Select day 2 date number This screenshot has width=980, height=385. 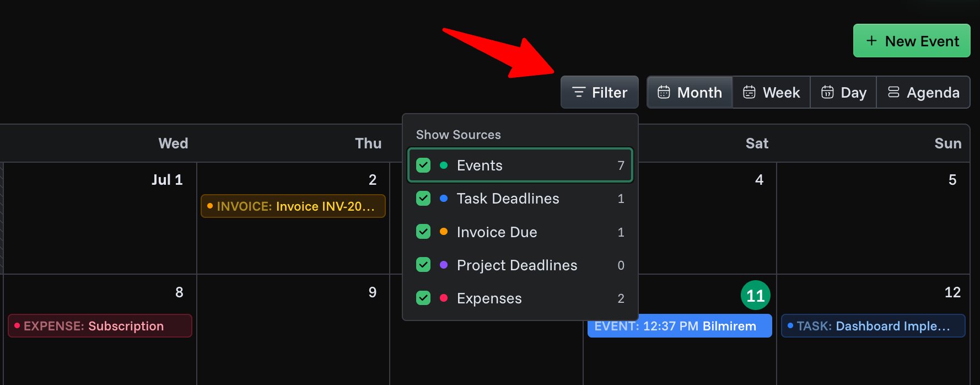click(373, 180)
